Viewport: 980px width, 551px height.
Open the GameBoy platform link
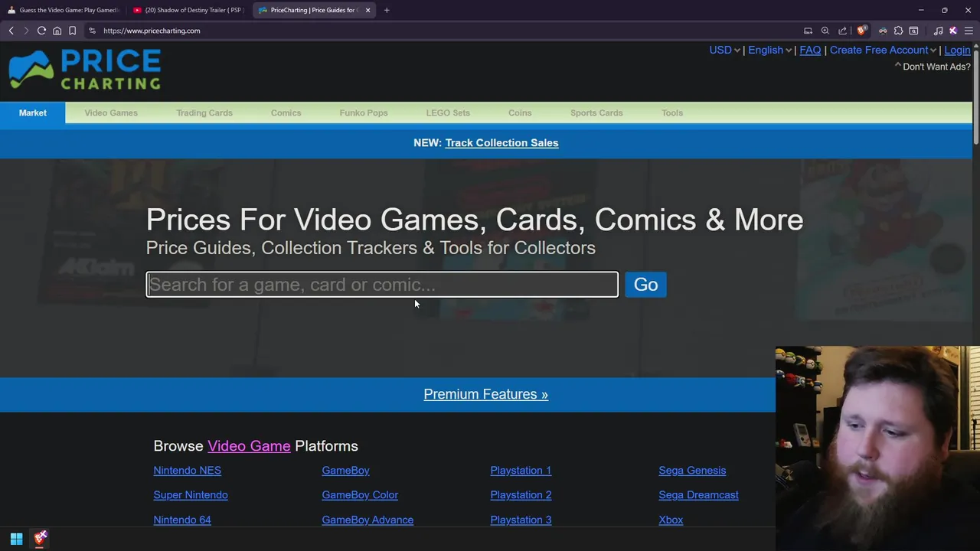click(x=345, y=471)
